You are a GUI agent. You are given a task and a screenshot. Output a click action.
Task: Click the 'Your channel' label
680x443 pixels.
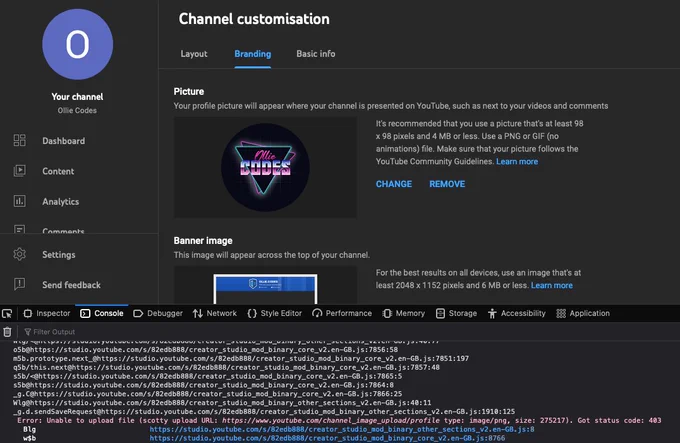click(77, 97)
